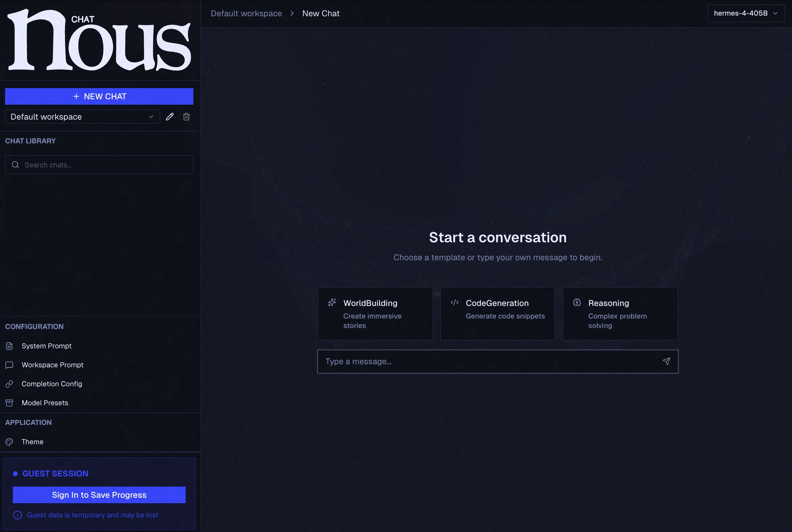This screenshot has width=792, height=532.
Task: Click the send paper plane icon
Action: point(667,361)
